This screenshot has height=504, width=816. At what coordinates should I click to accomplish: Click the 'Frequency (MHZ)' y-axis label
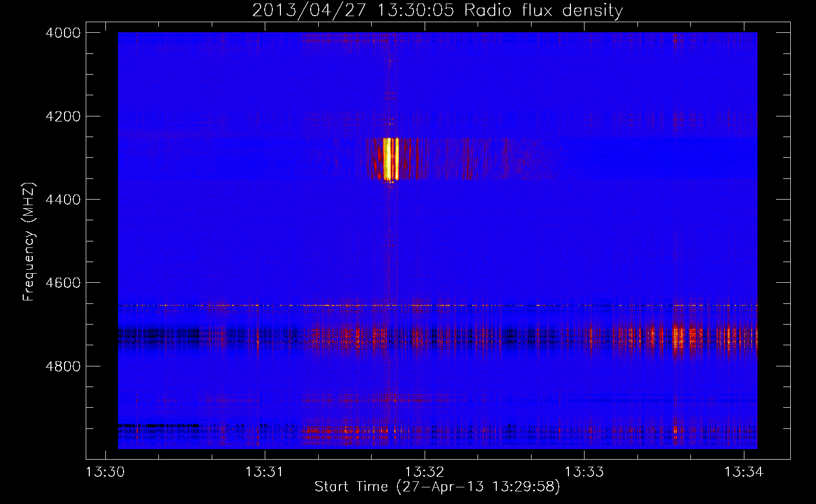click(29, 242)
